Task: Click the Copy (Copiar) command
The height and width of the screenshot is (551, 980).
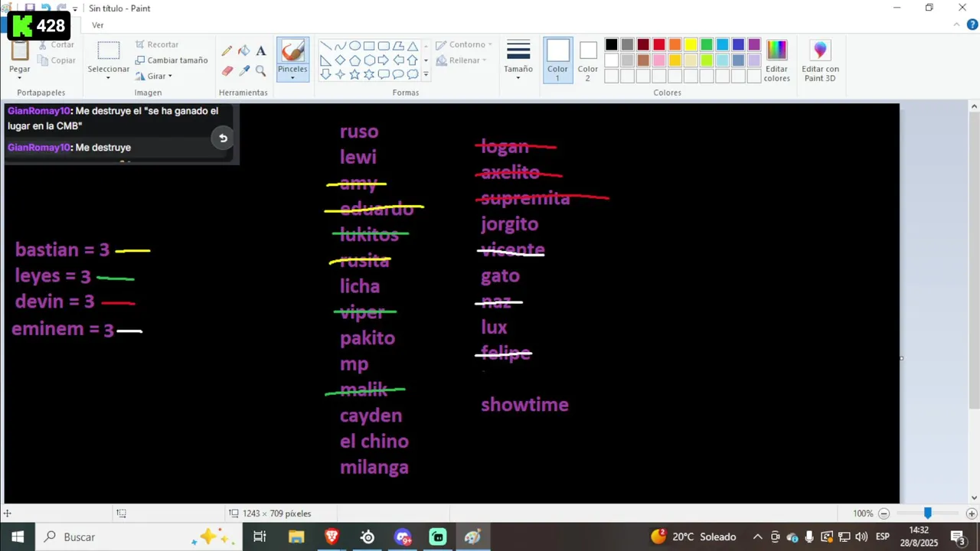Action: click(x=57, y=60)
